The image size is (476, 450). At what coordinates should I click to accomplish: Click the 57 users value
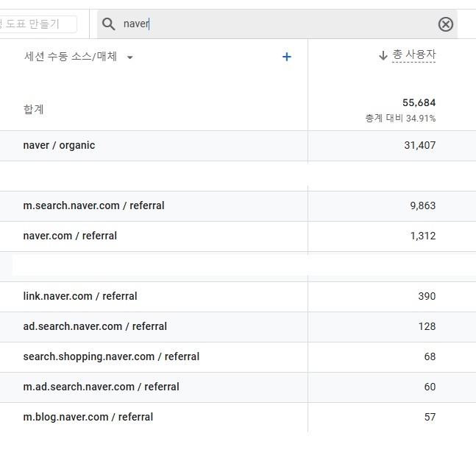(x=430, y=417)
